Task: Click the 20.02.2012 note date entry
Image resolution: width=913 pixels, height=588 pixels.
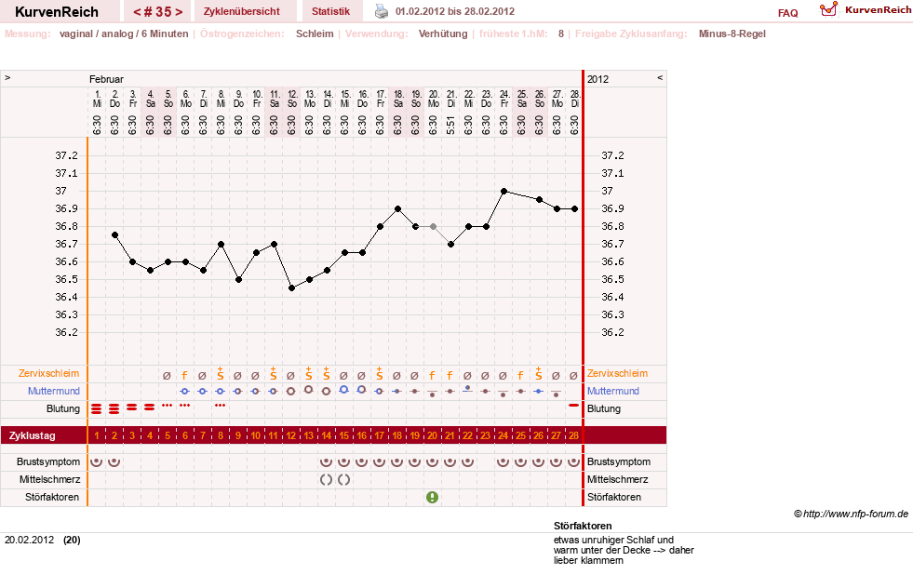Action: (29, 540)
